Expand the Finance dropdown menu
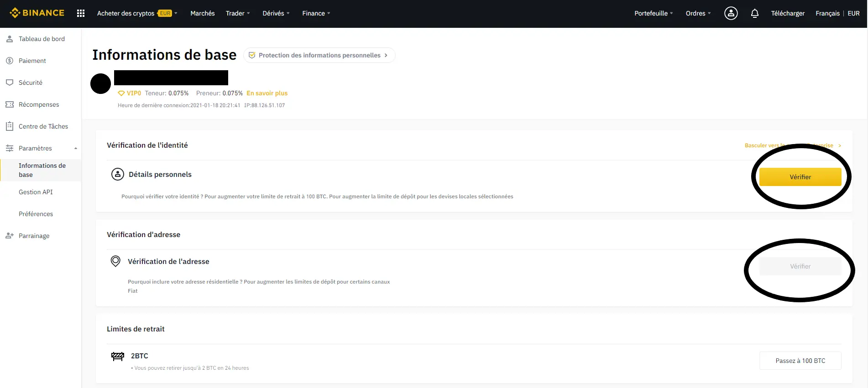The height and width of the screenshot is (388, 868). pyautogui.click(x=316, y=13)
